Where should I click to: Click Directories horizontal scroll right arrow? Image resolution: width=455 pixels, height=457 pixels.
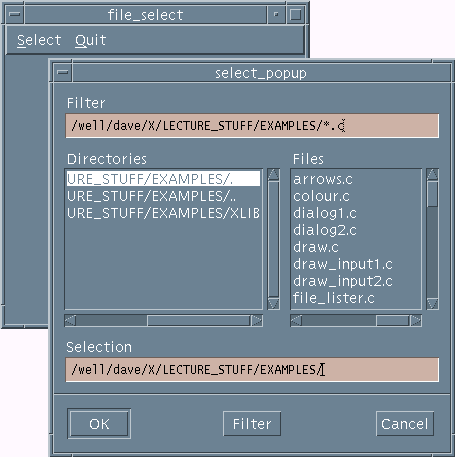click(x=257, y=321)
